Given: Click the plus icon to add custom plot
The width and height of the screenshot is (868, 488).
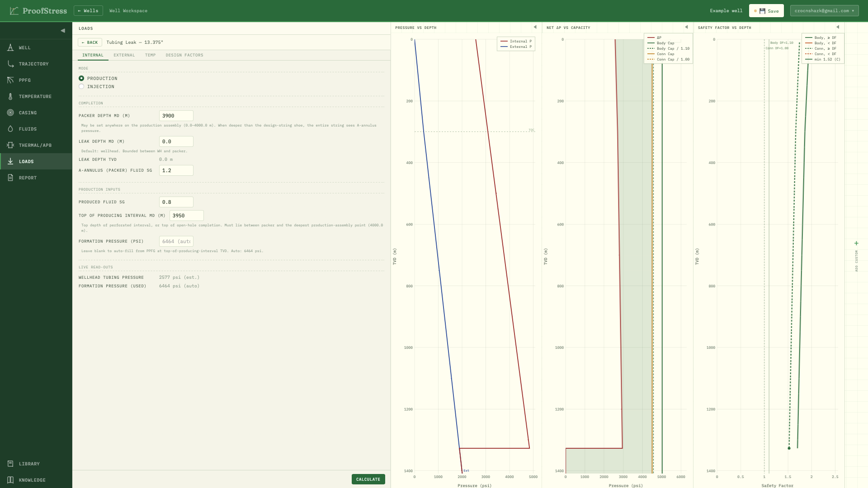Looking at the screenshot, I should coord(856,243).
